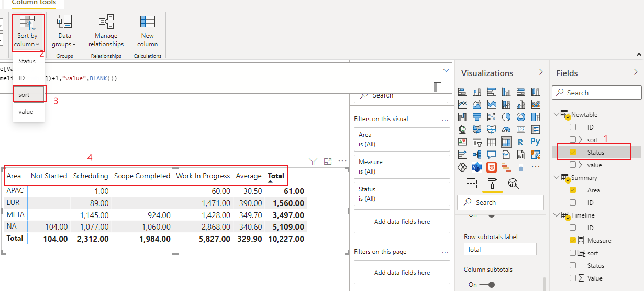Check the sort field under Newtable
This screenshot has height=291, width=644.
pyautogui.click(x=573, y=139)
